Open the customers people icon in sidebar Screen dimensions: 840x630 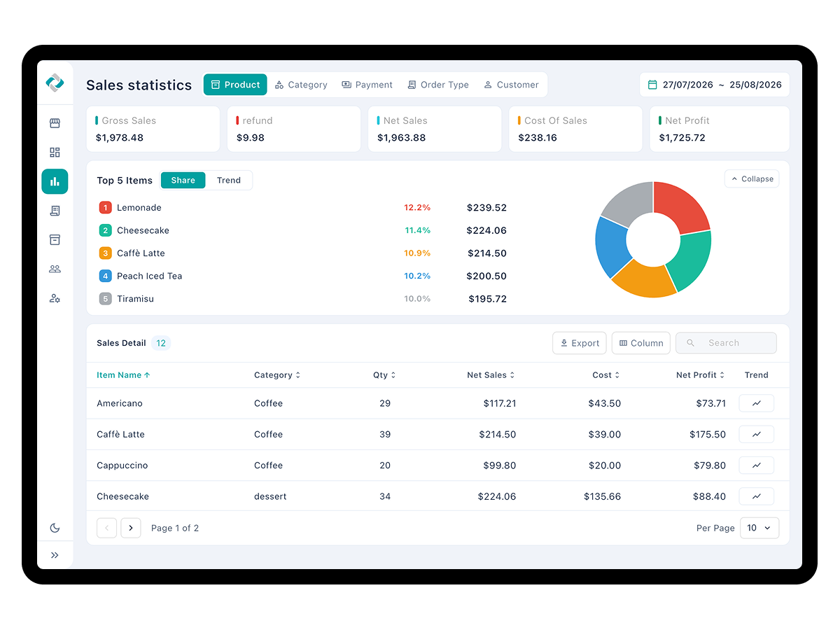55,269
